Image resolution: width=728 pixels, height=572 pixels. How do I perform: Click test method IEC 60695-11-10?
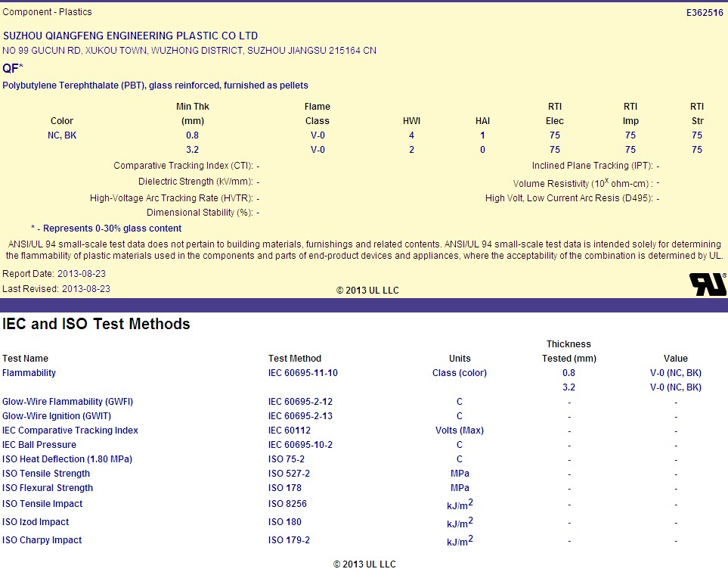(x=302, y=373)
